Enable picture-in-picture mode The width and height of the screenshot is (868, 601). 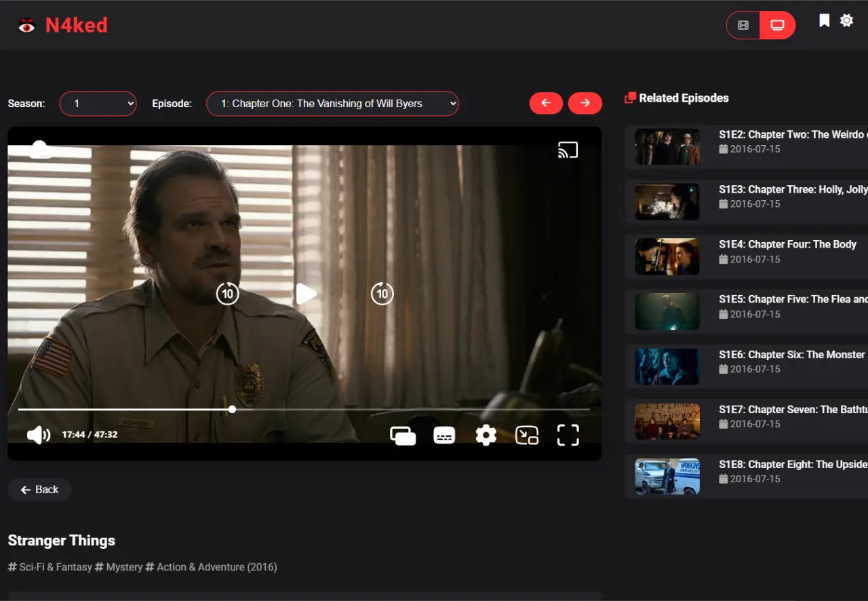[527, 435]
